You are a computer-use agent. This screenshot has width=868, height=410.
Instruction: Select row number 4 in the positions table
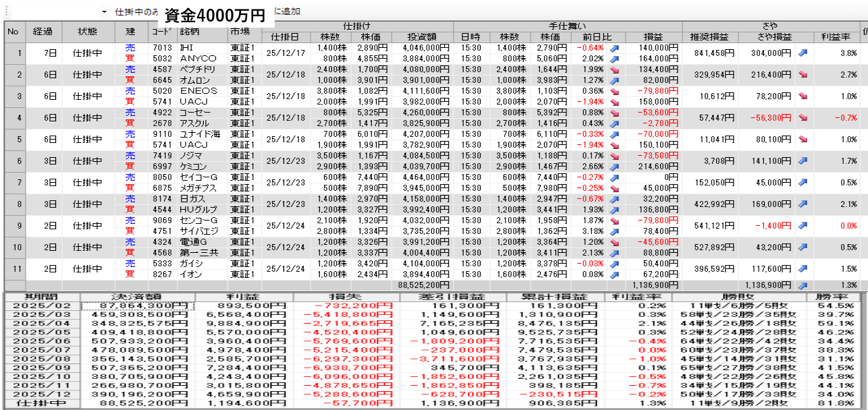tap(14, 117)
